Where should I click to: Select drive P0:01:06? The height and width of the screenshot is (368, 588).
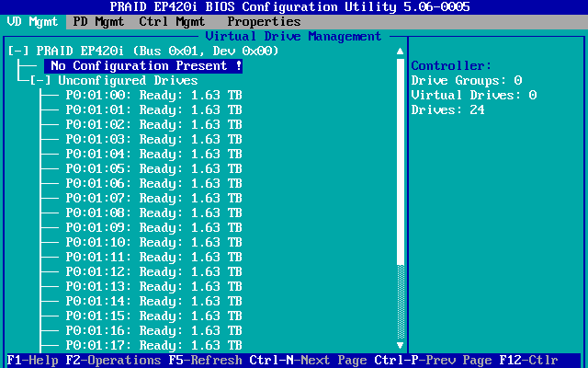153,184
